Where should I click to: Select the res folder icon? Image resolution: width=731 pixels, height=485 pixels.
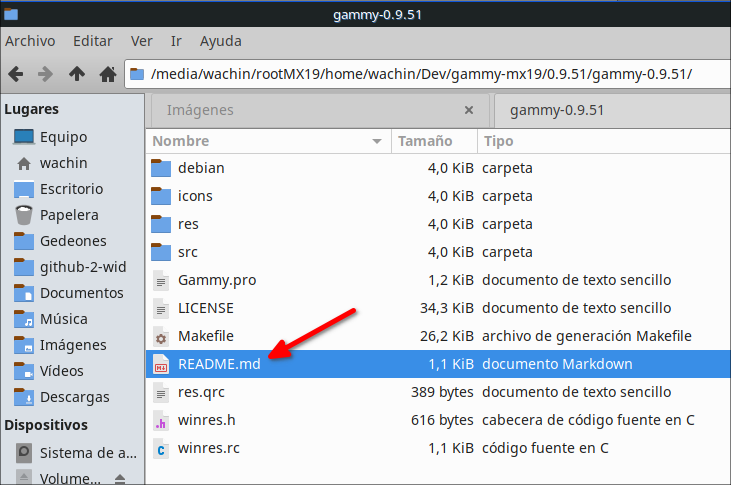161,224
